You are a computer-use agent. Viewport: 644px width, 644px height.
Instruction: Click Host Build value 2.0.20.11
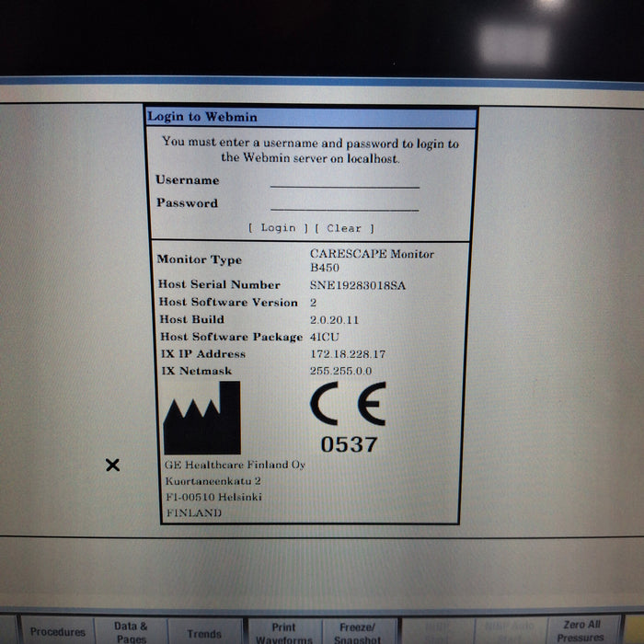click(334, 319)
